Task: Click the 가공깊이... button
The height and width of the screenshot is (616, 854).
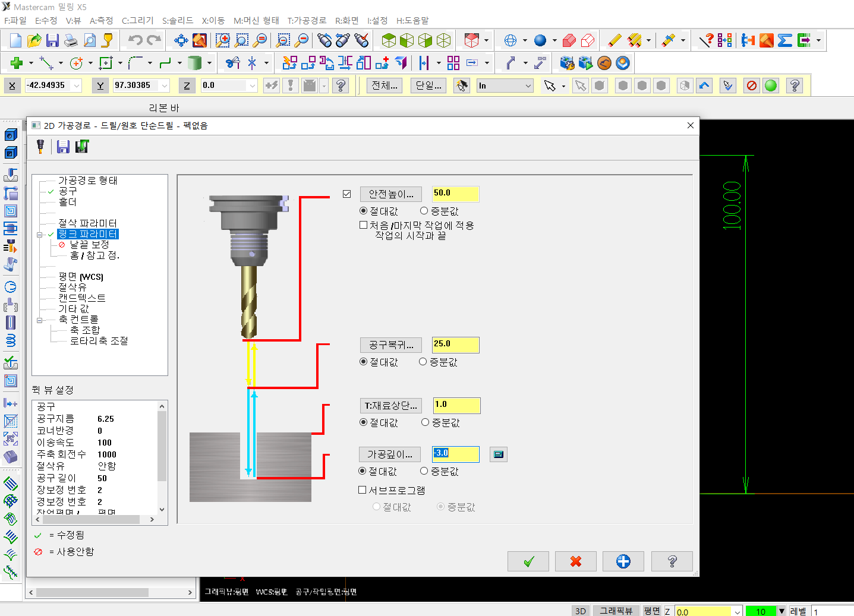Action: [x=390, y=454]
